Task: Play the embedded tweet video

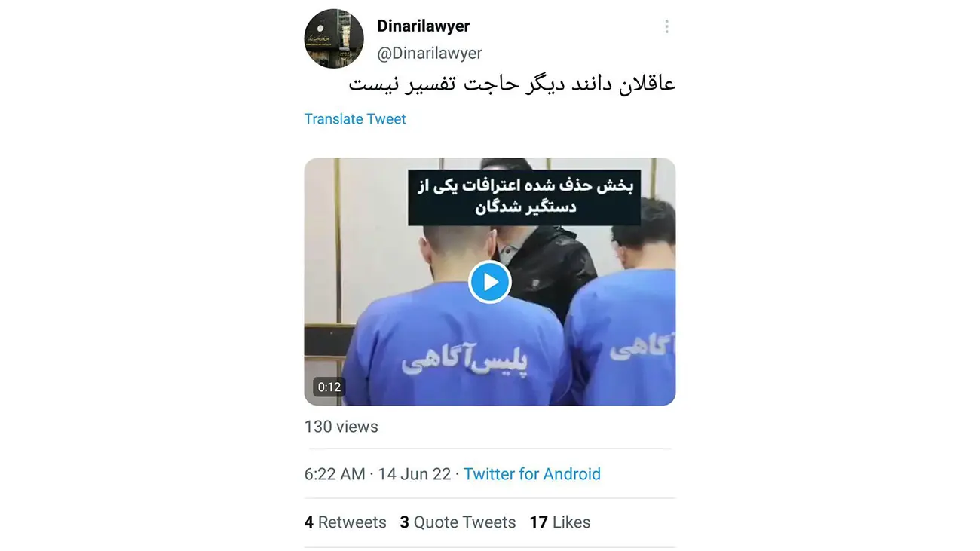Action: (490, 282)
